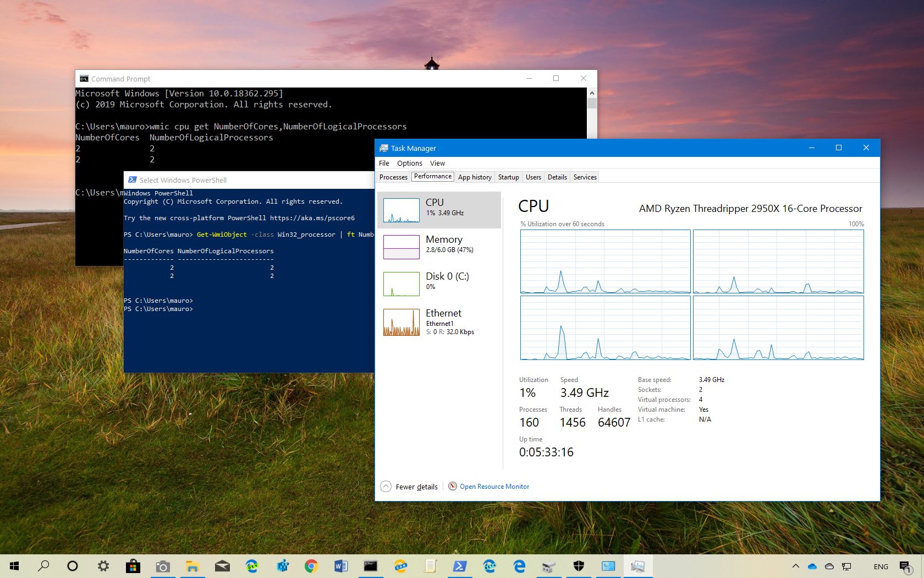Select Disk 0 (C:) performance graph
The image size is (924, 578).
437,283
